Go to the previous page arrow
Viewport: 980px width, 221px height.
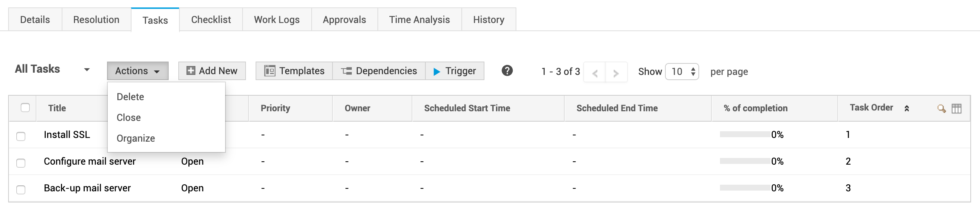(x=595, y=73)
